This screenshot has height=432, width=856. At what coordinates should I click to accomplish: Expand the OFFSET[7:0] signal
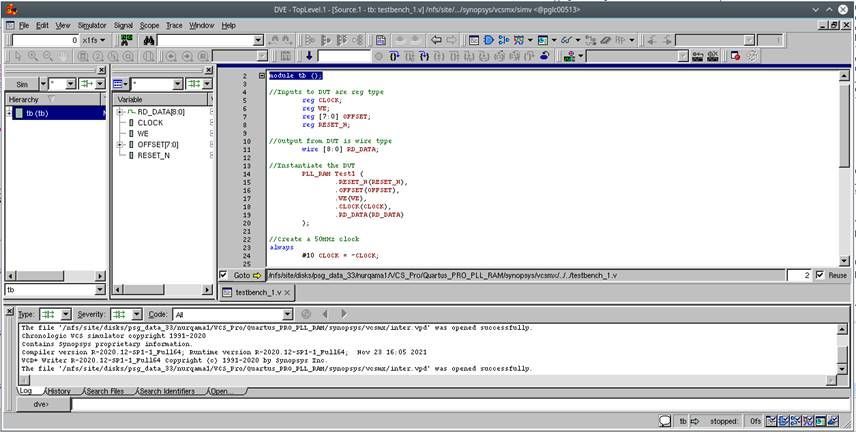[120, 145]
